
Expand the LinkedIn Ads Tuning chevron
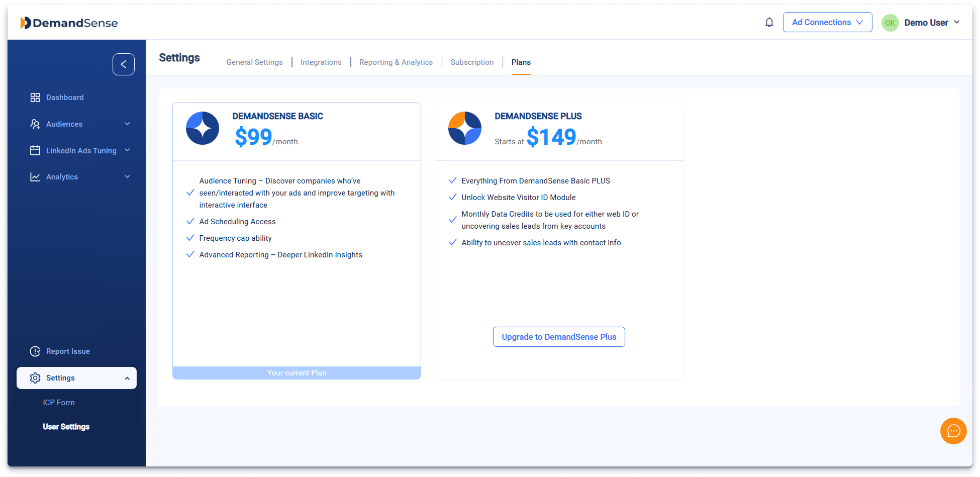tap(127, 150)
